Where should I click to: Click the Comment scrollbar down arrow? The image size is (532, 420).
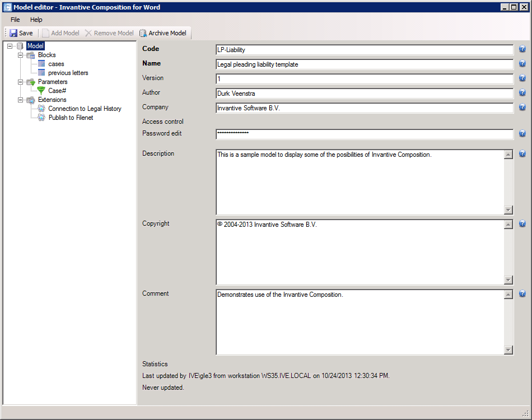coord(508,350)
